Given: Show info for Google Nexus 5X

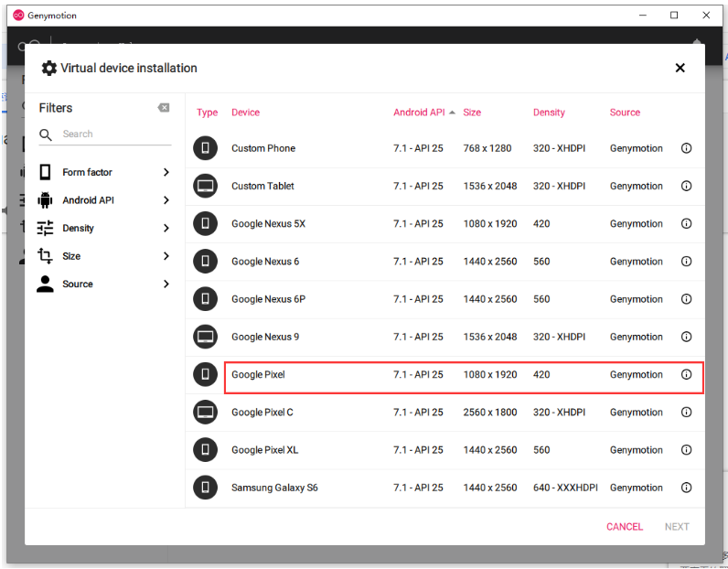Looking at the screenshot, I should click(x=686, y=223).
